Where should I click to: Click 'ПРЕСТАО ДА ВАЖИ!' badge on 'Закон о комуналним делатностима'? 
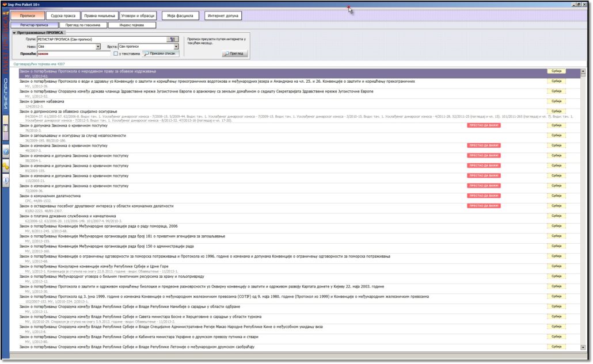[484, 196]
